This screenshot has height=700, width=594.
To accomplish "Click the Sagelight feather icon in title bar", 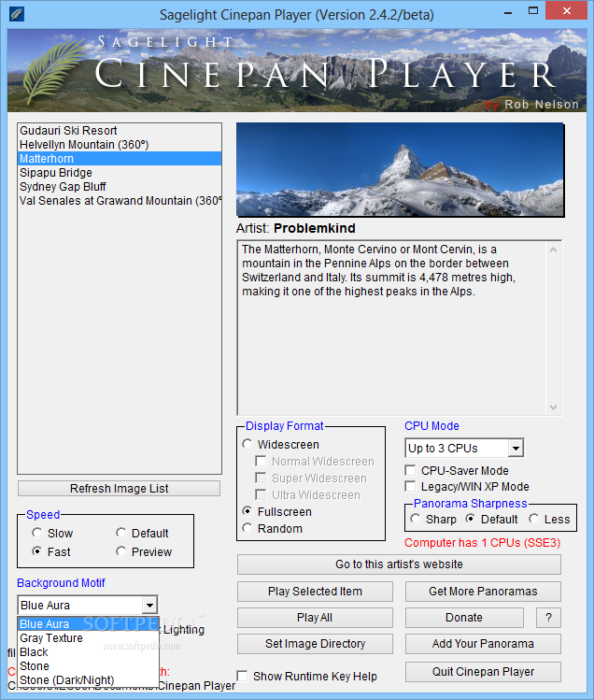I will tap(17, 14).
